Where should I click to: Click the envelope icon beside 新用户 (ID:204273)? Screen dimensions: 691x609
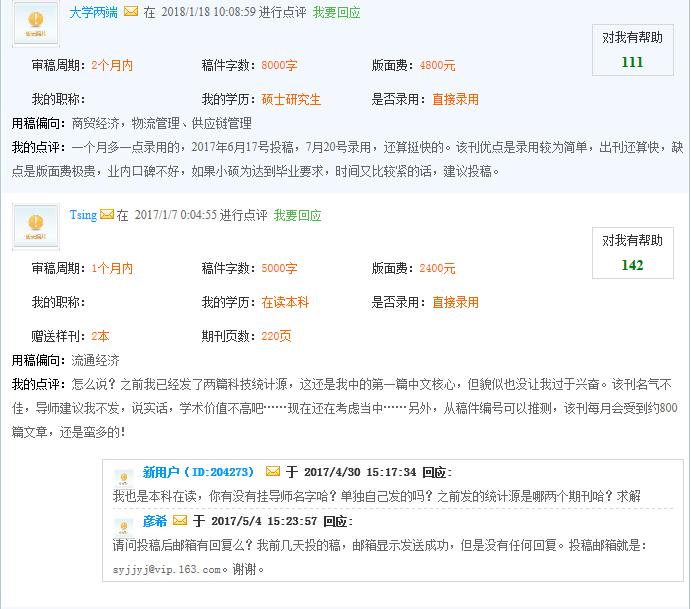(x=273, y=472)
